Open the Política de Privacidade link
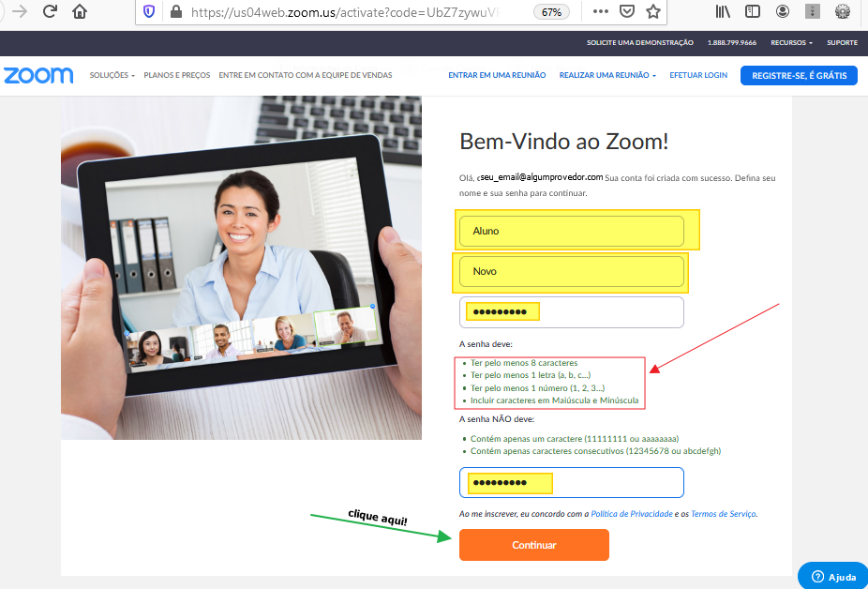This screenshot has width=868, height=589. 632,514
